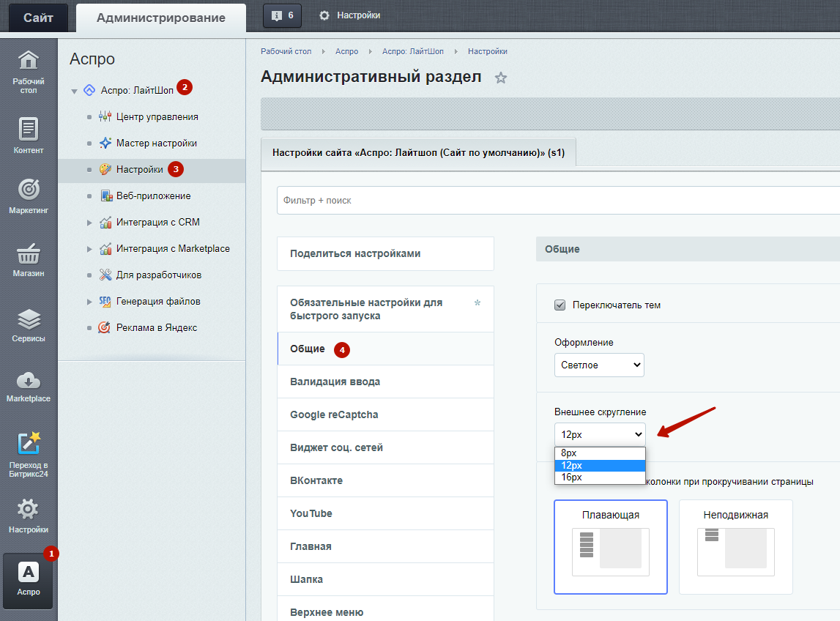
Task: Open the Google reCaptcha section
Action: tap(386, 414)
